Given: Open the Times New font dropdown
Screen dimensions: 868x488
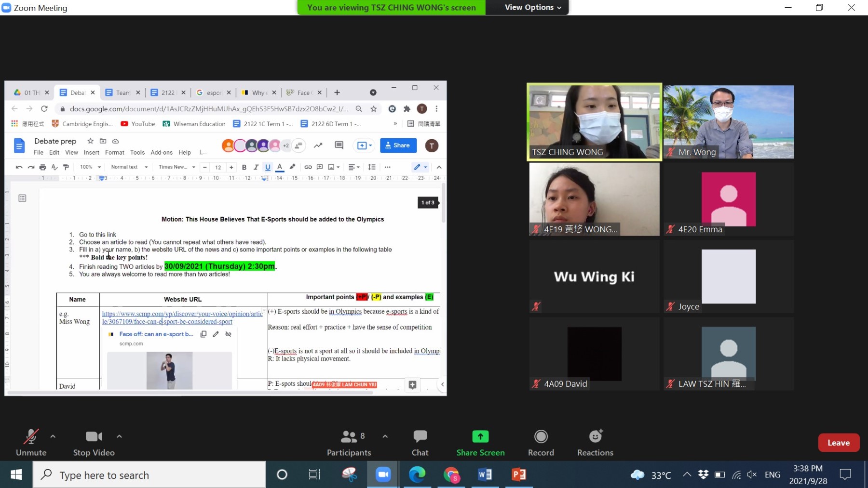Looking at the screenshot, I should point(177,167).
